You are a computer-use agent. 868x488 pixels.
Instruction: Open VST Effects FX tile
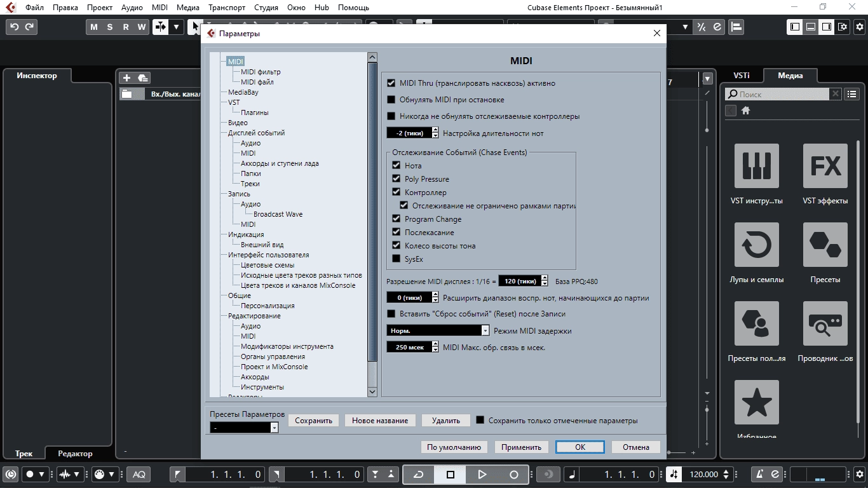(825, 166)
